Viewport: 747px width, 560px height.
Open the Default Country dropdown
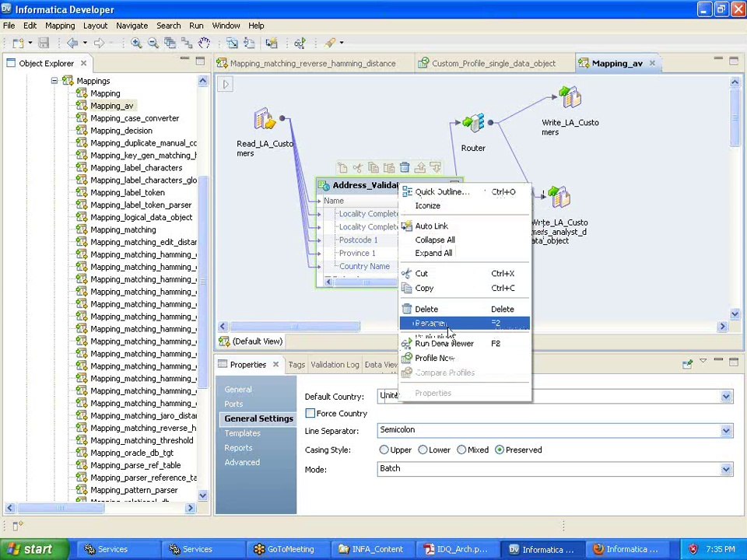click(726, 396)
